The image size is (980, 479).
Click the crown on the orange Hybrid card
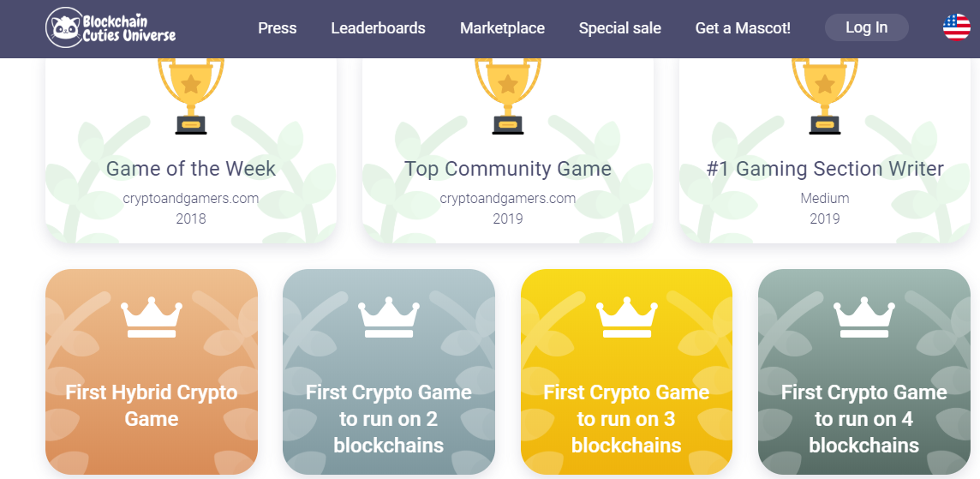coord(152,318)
